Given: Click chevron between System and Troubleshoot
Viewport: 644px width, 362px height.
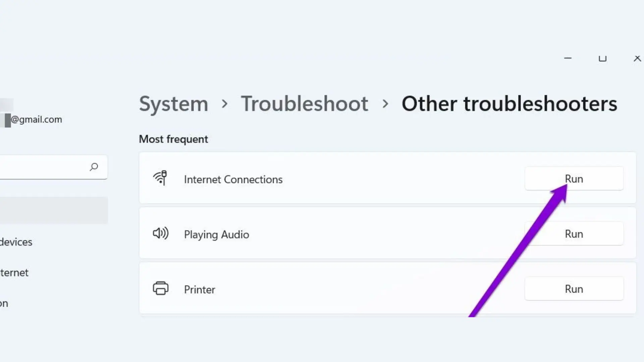Looking at the screenshot, I should 225,104.
